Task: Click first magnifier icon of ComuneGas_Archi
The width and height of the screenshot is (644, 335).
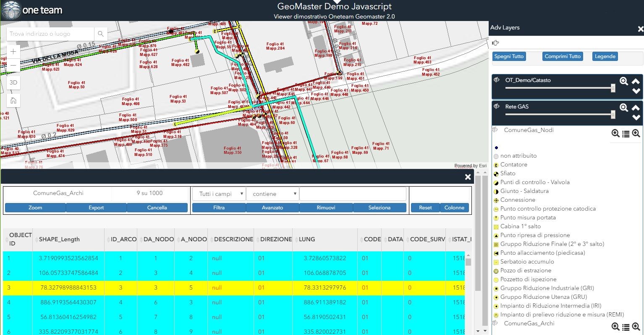Action: tap(615, 327)
